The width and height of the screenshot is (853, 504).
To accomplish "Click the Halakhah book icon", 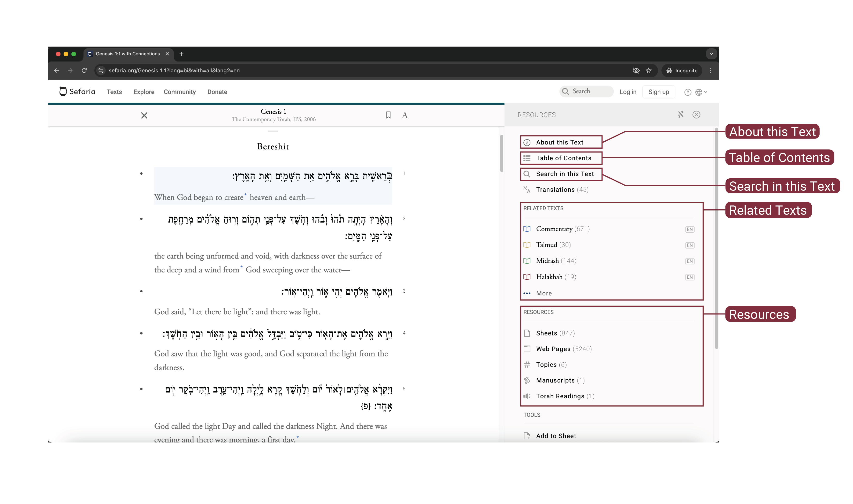I will tap(527, 277).
